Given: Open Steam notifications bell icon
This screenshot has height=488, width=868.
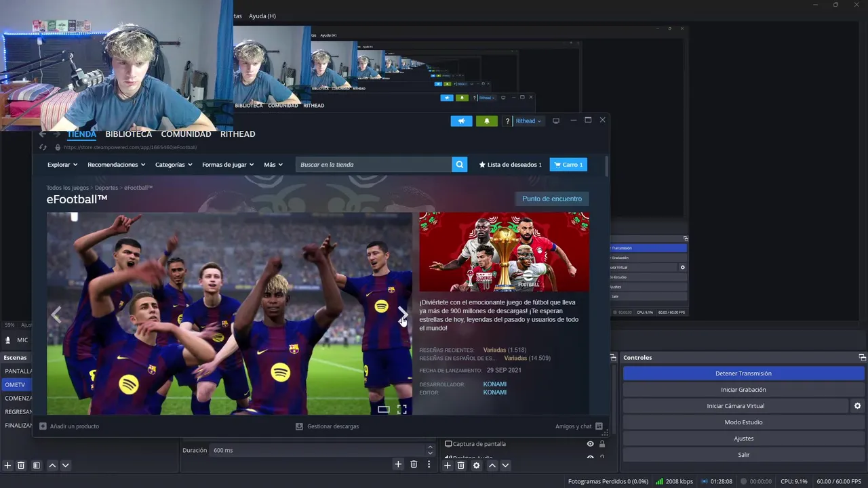Looking at the screenshot, I should tap(486, 121).
